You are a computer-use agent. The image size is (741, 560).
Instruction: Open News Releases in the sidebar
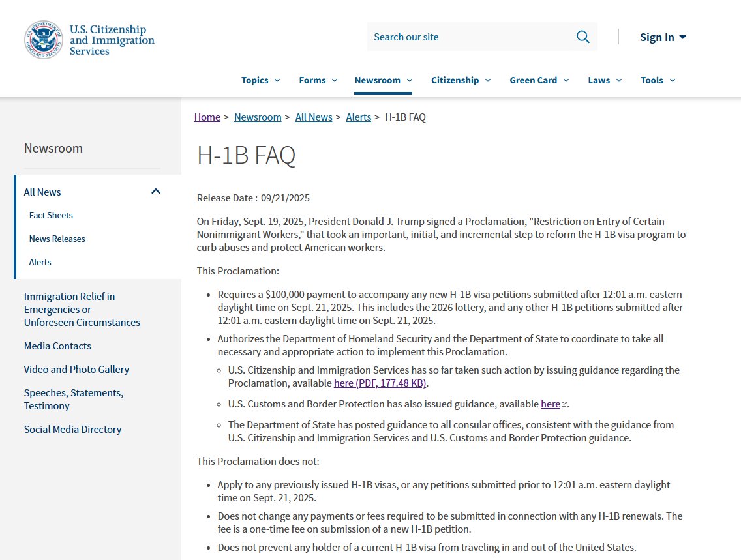pos(57,239)
